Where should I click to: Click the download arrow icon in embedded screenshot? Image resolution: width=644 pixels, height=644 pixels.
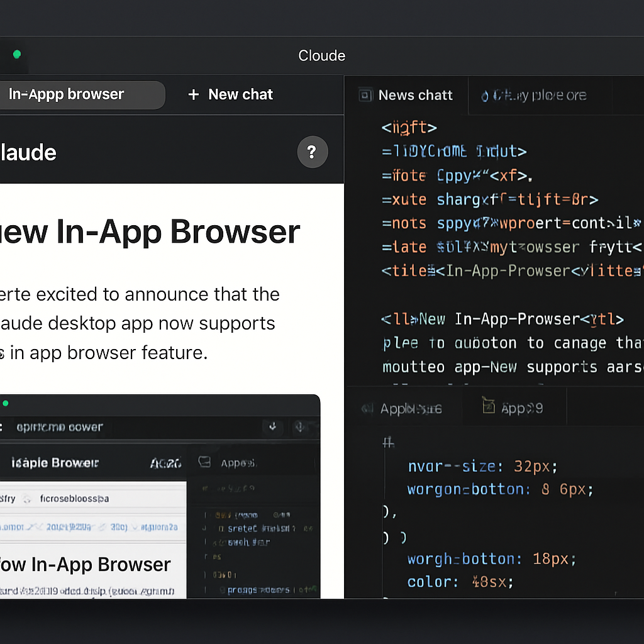272,427
